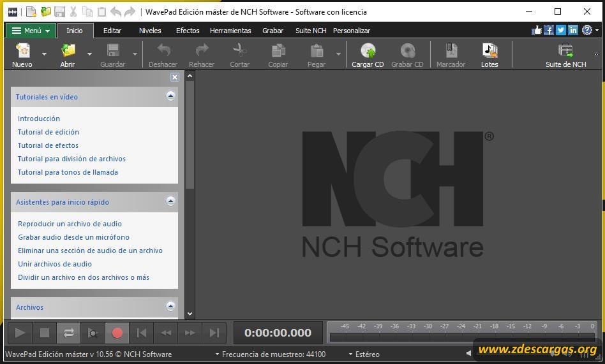Open the Abrir folder icon

tap(68, 51)
